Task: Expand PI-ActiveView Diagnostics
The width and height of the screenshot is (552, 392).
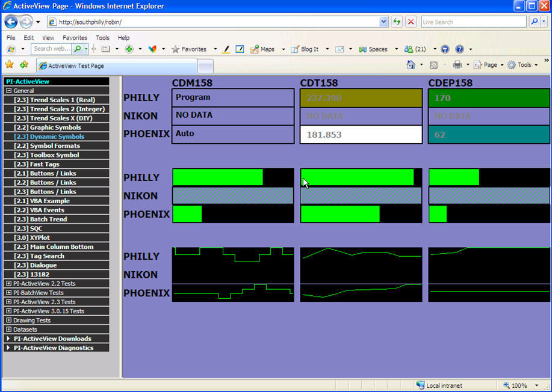Action: pyautogui.click(x=8, y=348)
